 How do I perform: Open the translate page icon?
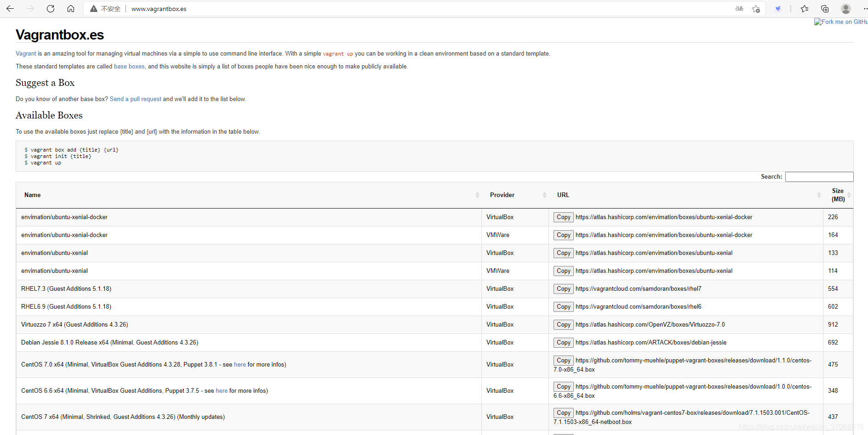(x=739, y=9)
